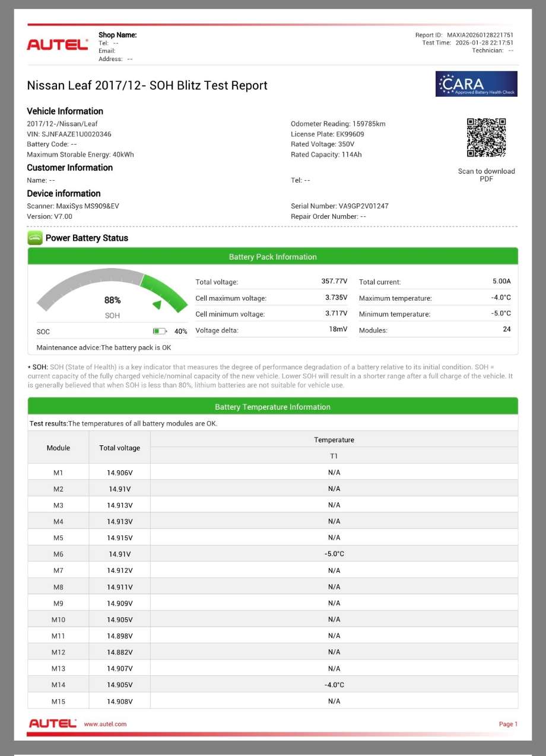Click the SOC battery level icon
The height and width of the screenshot is (756, 546).
pyautogui.click(x=160, y=331)
